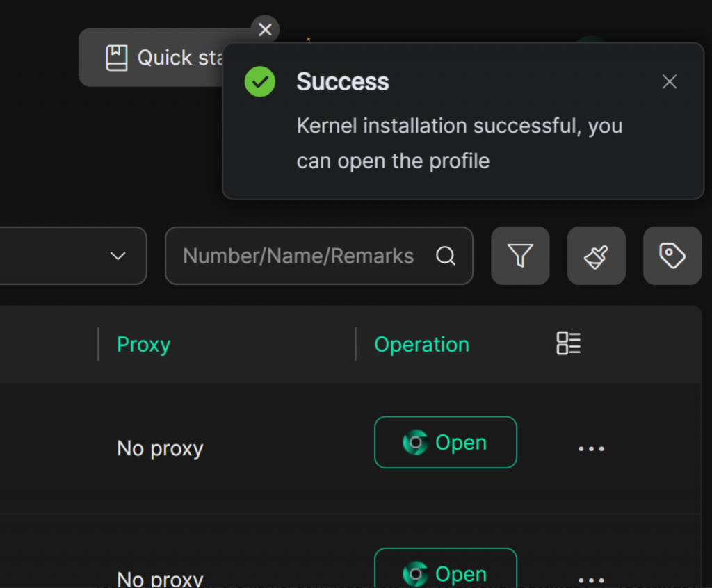Open the column list settings icon
Viewport: 712px width, 588px height.
click(568, 343)
